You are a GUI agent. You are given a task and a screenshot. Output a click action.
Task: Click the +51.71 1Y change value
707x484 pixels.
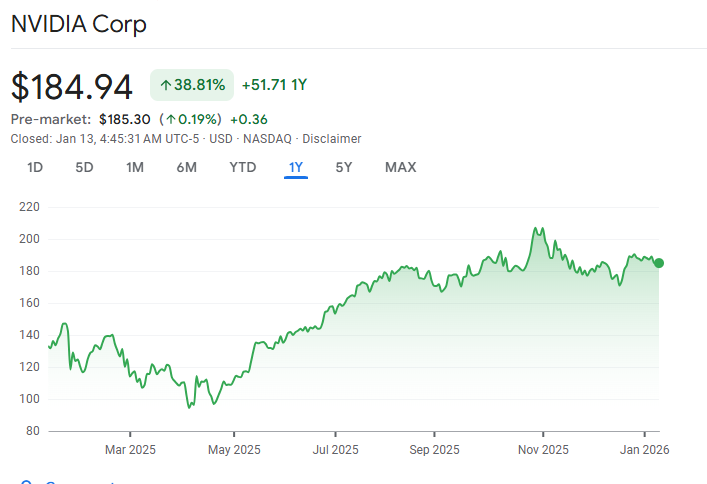coord(274,86)
